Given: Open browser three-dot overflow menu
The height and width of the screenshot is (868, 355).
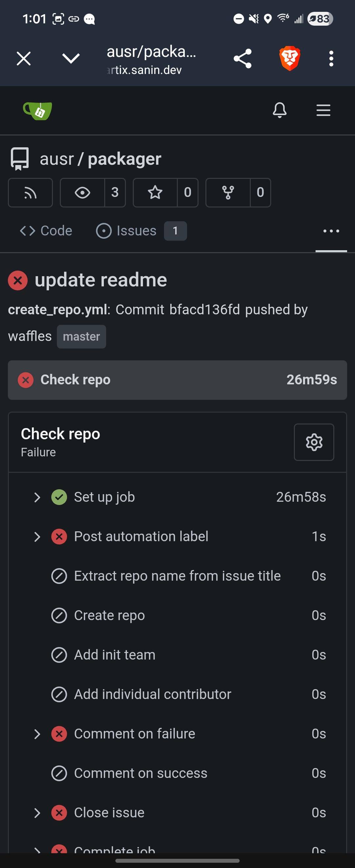Looking at the screenshot, I should coord(331,58).
